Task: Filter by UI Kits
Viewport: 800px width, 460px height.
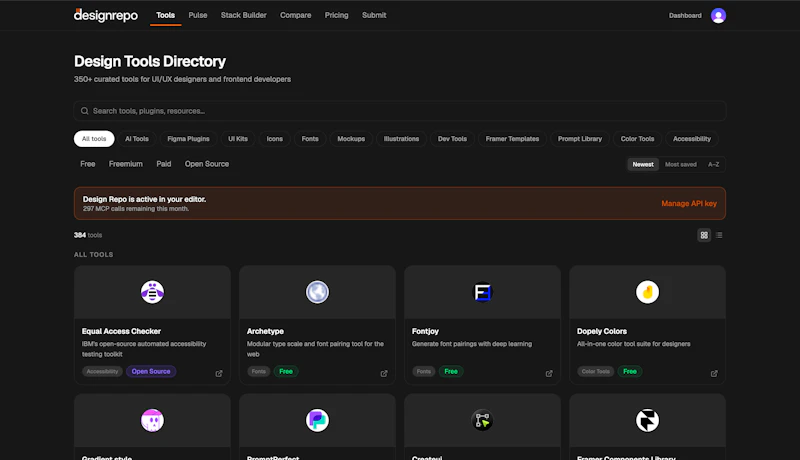Action: pyautogui.click(x=238, y=139)
